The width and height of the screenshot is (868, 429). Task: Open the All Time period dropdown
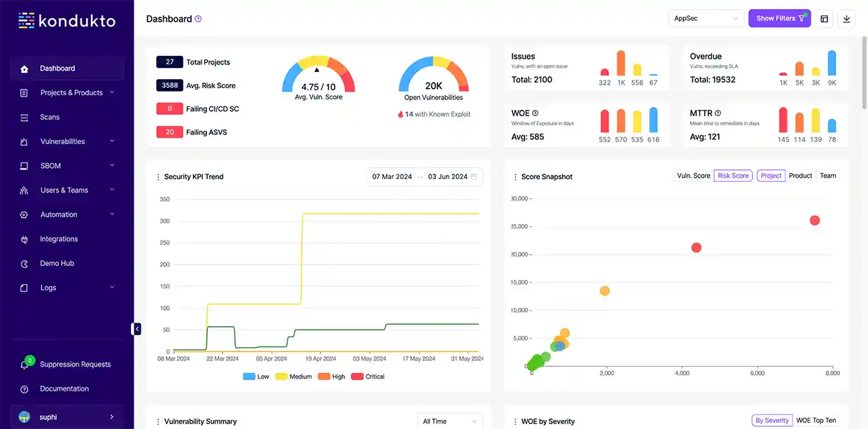pyautogui.click(x=449, y=421)
